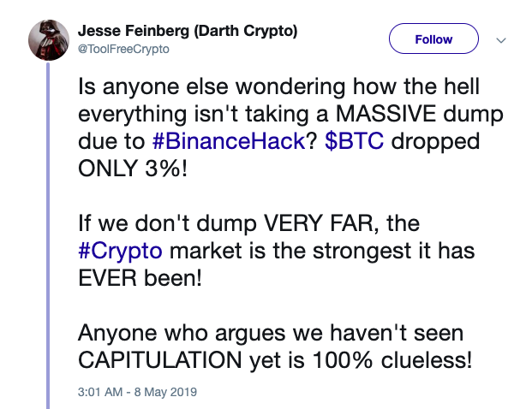Expand the tweet options chevron menu

pos(501,41)
